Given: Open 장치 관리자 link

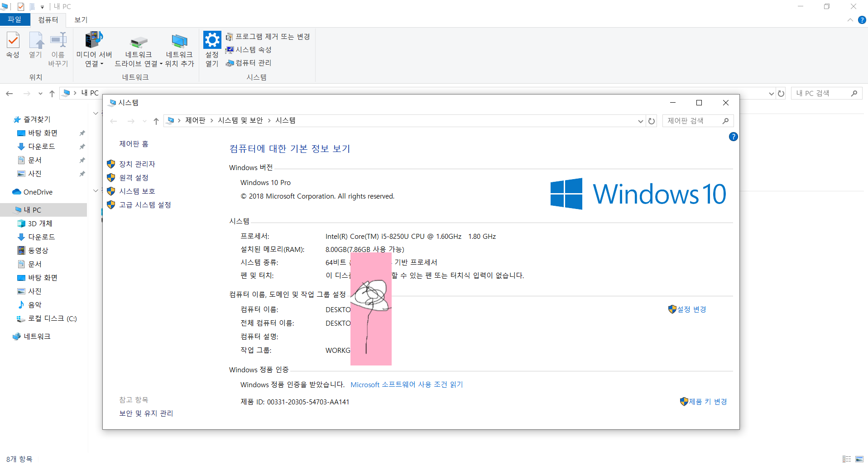Looking at the screenshot, I should tap(137, 164).
